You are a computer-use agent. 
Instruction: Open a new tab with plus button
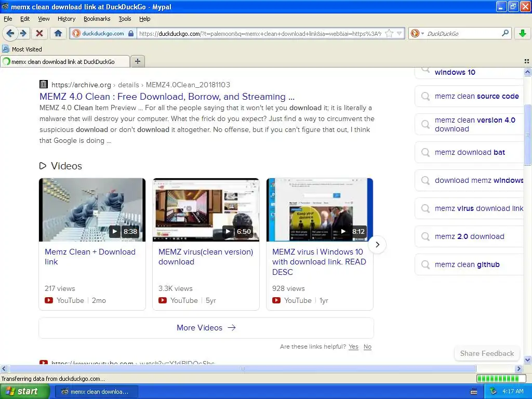(137, 61)
